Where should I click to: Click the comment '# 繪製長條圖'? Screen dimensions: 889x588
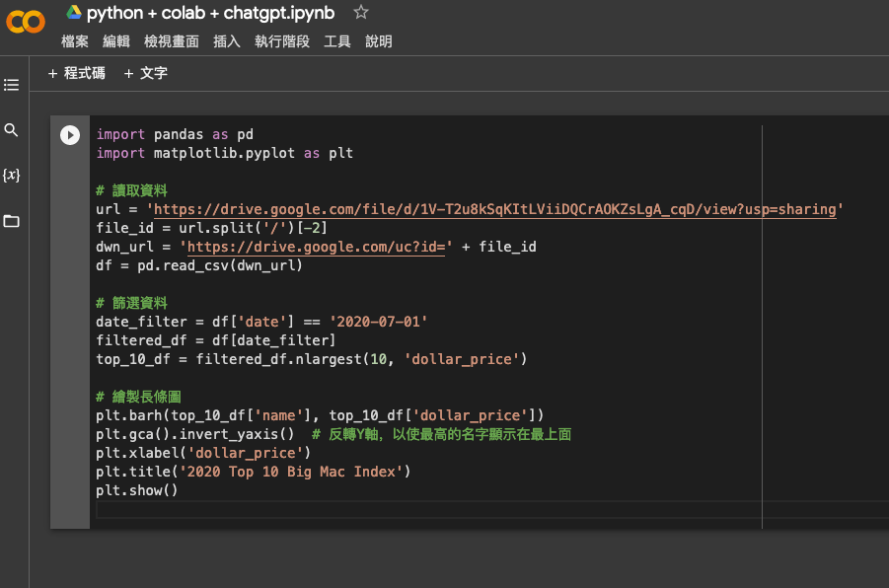tap(138, 397)
